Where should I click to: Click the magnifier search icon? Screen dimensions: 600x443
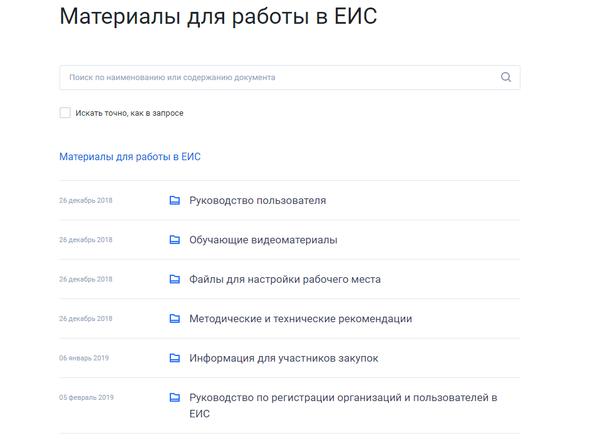pos(506,77)
